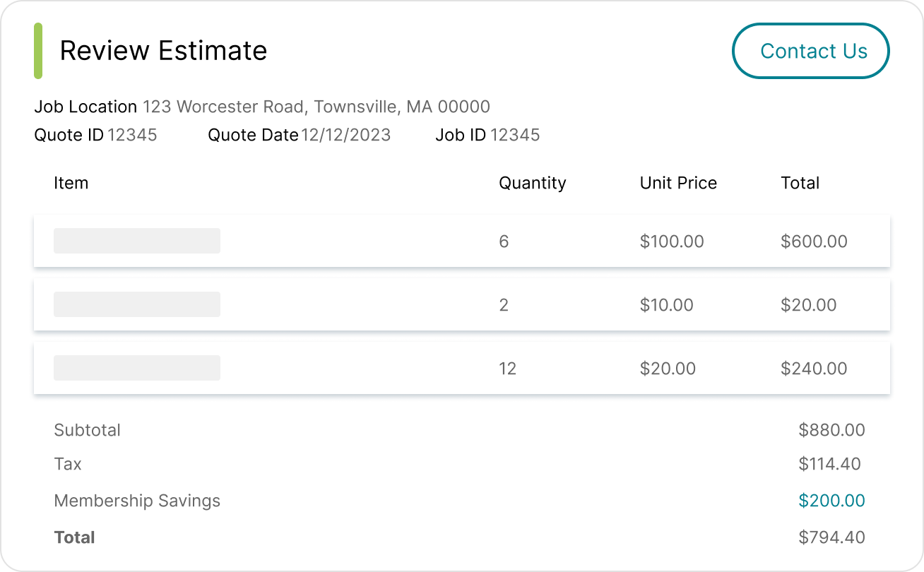Viewport: 924px width, 572px height.
Task: Click the Quote Date 12/12/2023
Action: 345,135
